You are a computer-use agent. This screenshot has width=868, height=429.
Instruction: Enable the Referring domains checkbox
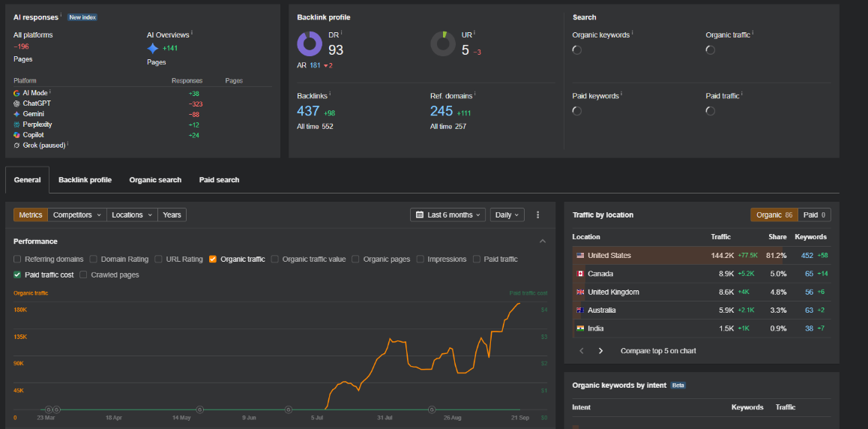pyautogui.click(x=17, y=259)
